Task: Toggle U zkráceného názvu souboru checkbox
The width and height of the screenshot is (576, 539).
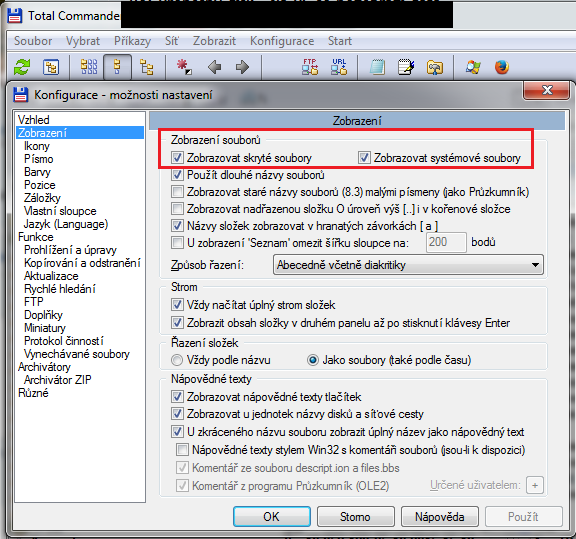Action: (177, 432)
